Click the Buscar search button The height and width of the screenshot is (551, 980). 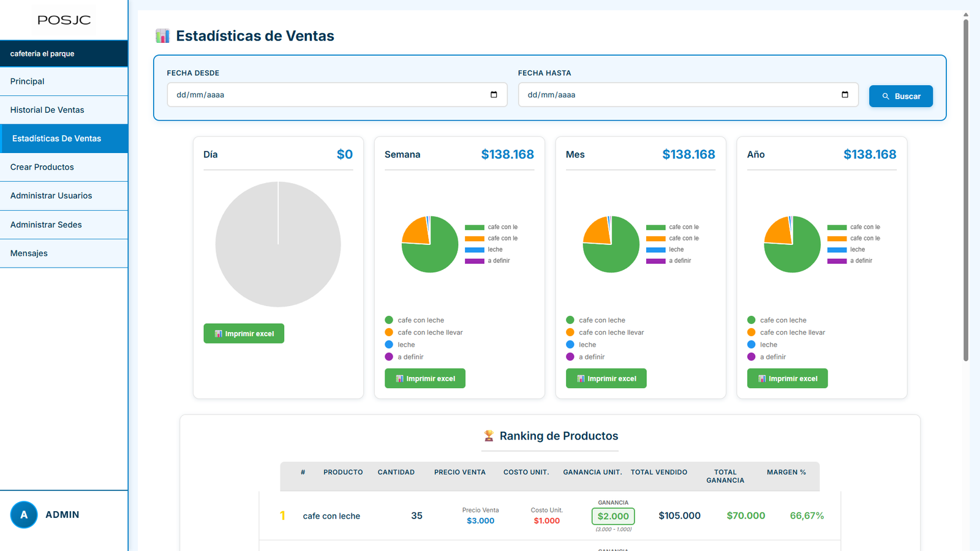[900, 96]
